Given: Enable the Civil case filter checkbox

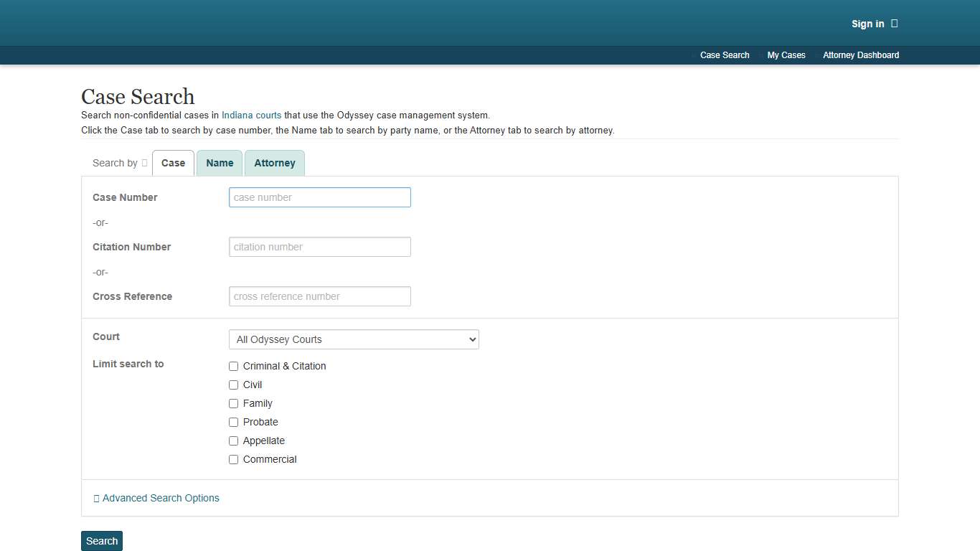Looking at the screenshot, I should point(233,385).
